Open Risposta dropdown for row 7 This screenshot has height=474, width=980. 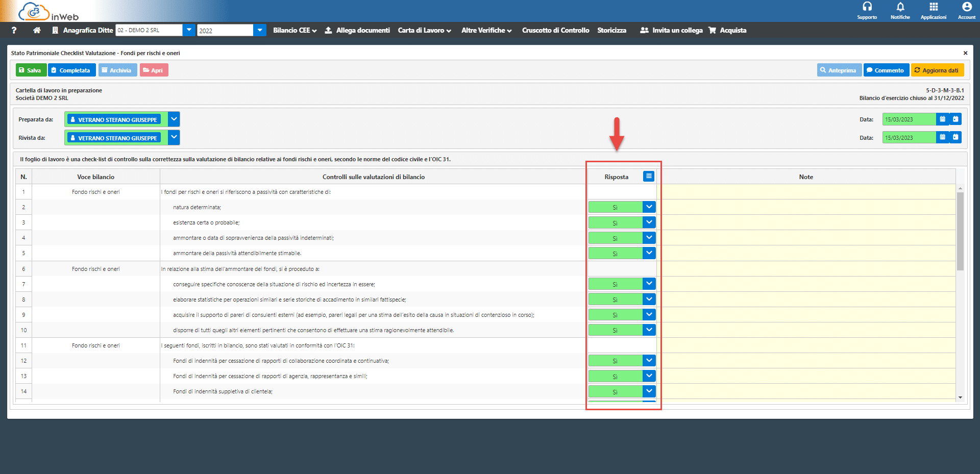(x=649, y=284)
